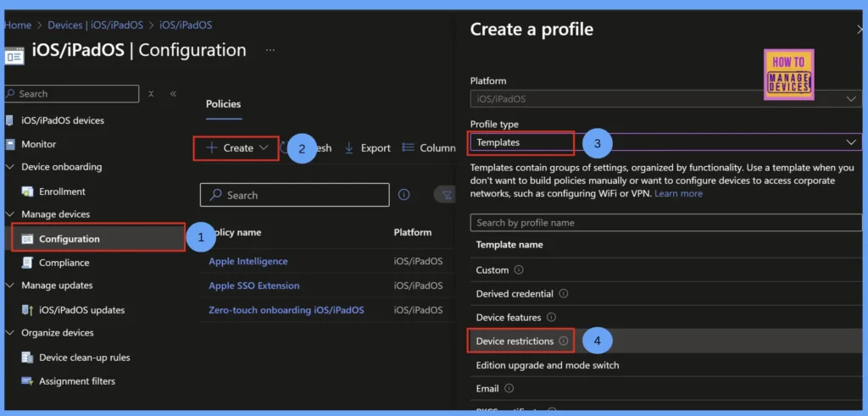This screenshot has width=868, height=416.
Task: Clear the sidebar search with X icon
Action: click(151, 94)
